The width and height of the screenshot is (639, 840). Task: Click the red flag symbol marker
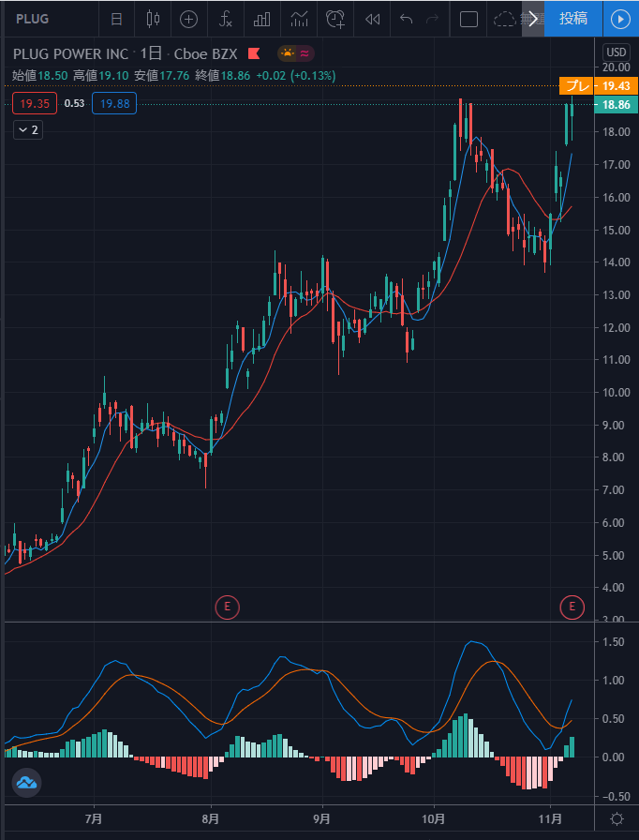point(254,53)
